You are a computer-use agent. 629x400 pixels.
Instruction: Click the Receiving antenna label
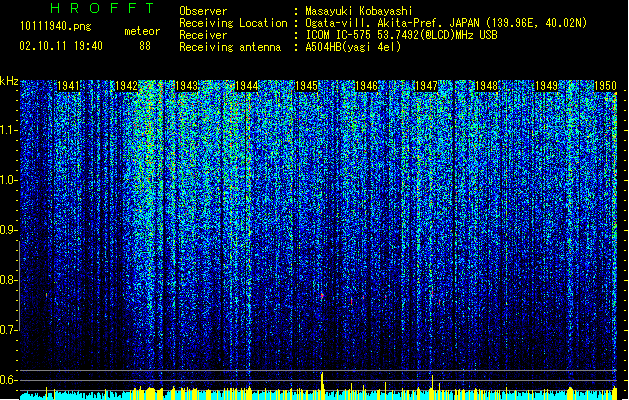230,47
